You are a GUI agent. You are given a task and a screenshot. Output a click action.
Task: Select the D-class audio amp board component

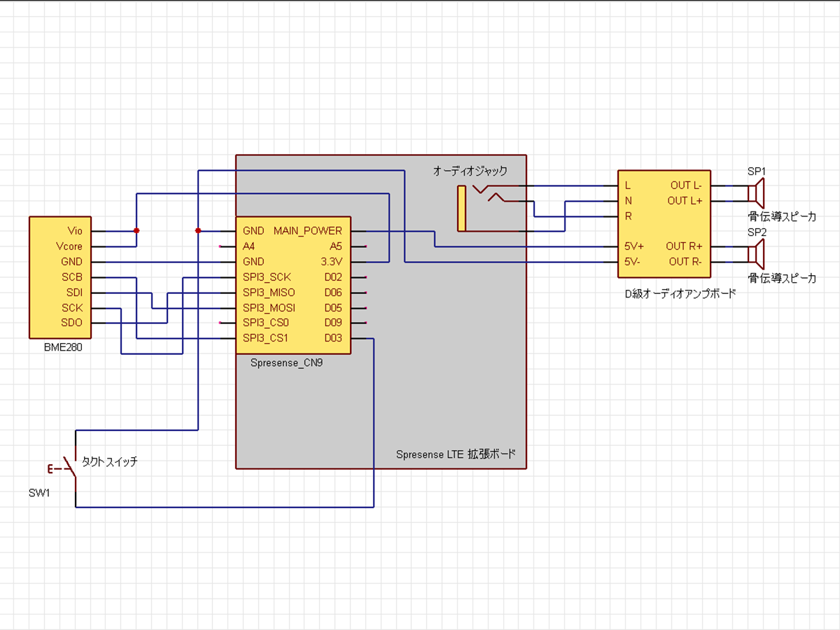click(664, 224)
